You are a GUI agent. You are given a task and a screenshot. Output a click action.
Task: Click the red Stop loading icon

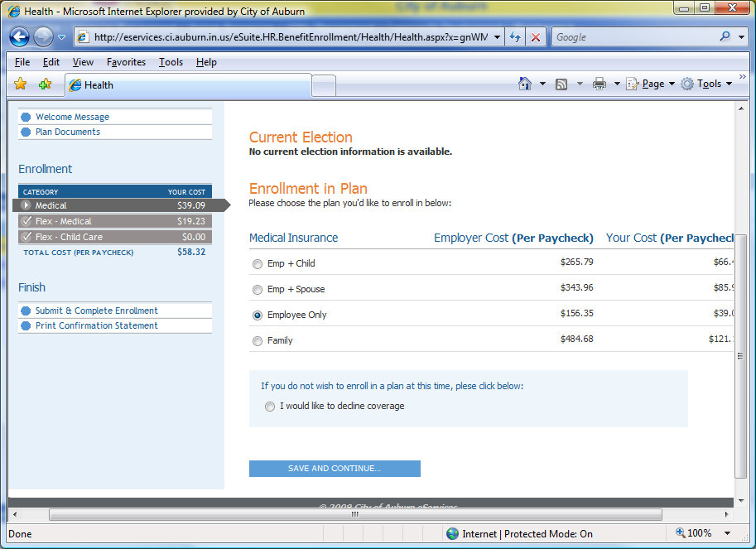(x=535, y=37)
